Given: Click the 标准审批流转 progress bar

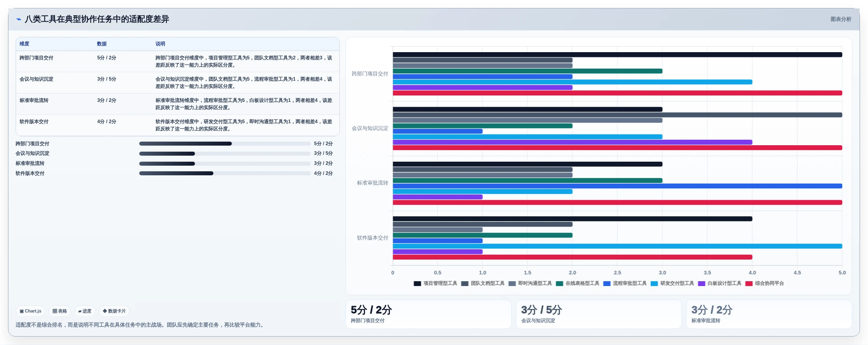Looking at the screenshot, I should pos(225,164).
